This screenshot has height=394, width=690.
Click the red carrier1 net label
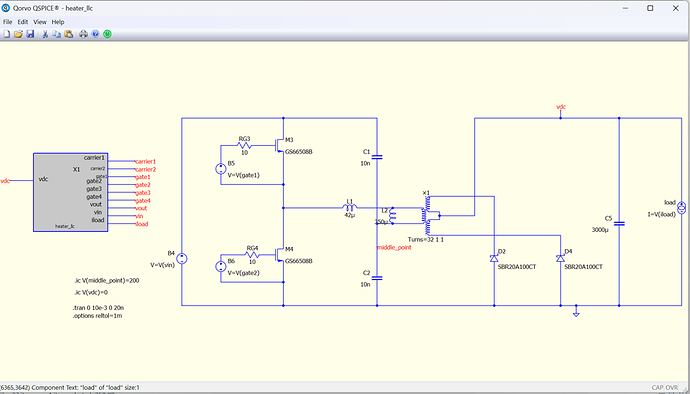tap(146, 162)
